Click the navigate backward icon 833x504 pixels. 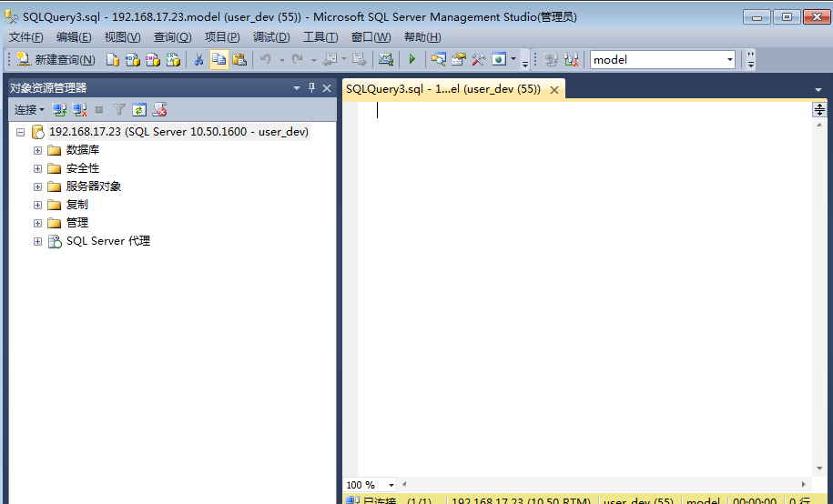330,59
